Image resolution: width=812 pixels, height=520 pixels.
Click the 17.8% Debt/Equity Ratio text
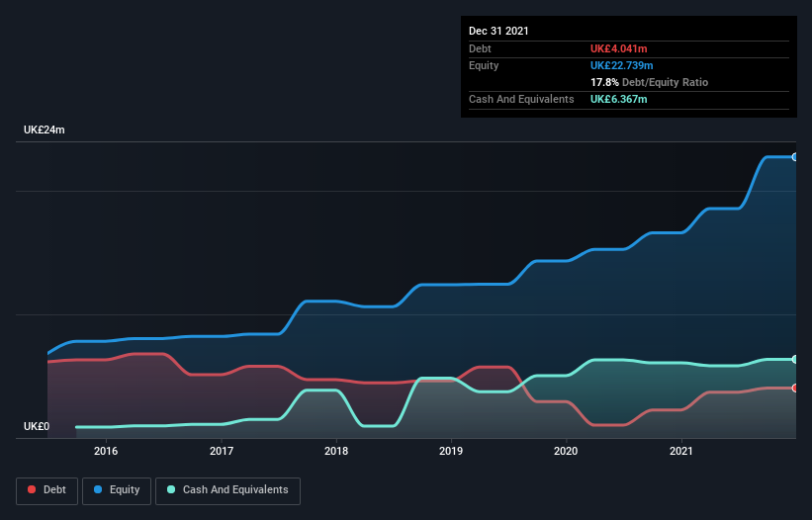[650, 82]
